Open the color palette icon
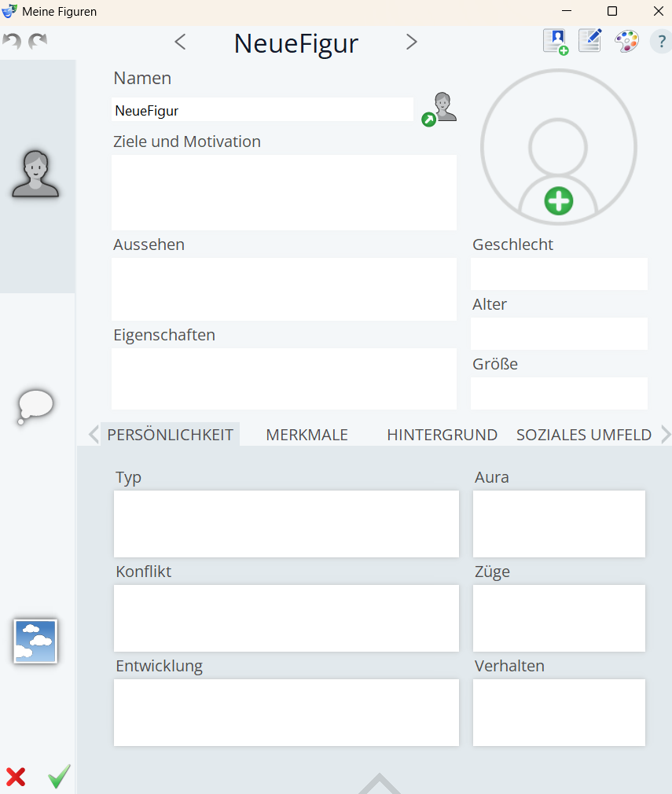The width and height of the screenshot is (672, 794). [626, 42]
